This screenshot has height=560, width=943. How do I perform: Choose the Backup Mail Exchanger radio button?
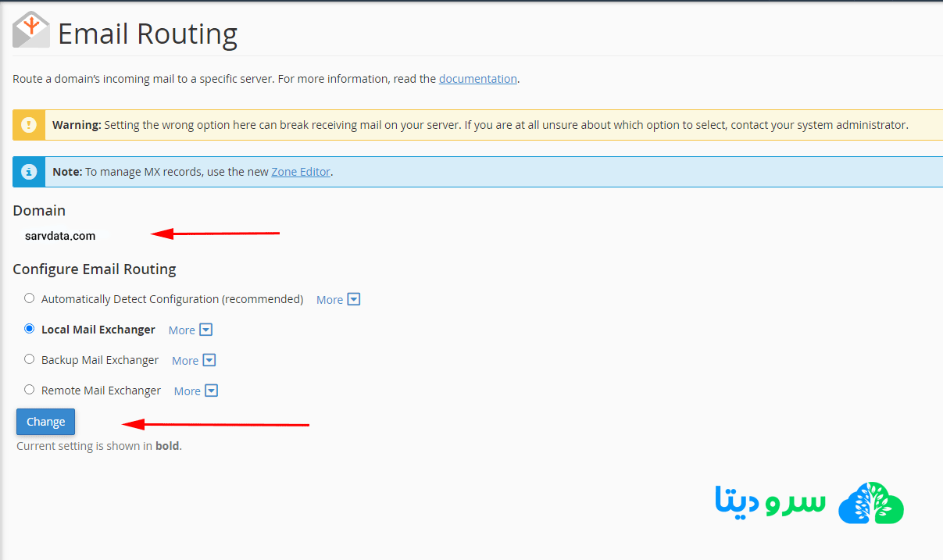tap(30, 359)
